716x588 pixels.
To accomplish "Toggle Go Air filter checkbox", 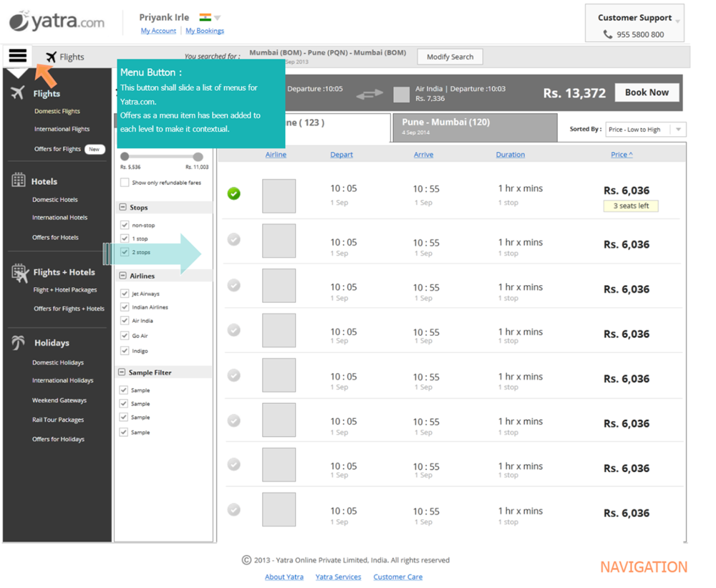I will [x=124, y=335].
